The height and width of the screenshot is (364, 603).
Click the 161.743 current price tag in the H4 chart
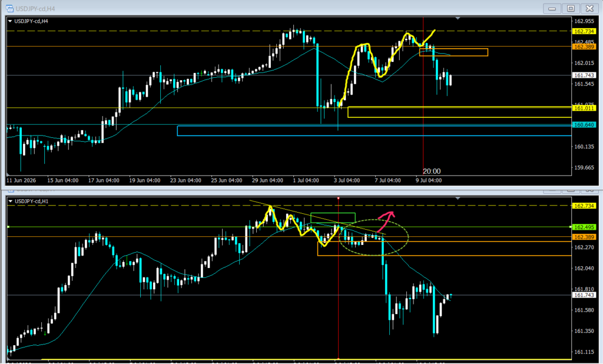click(584, 75)
